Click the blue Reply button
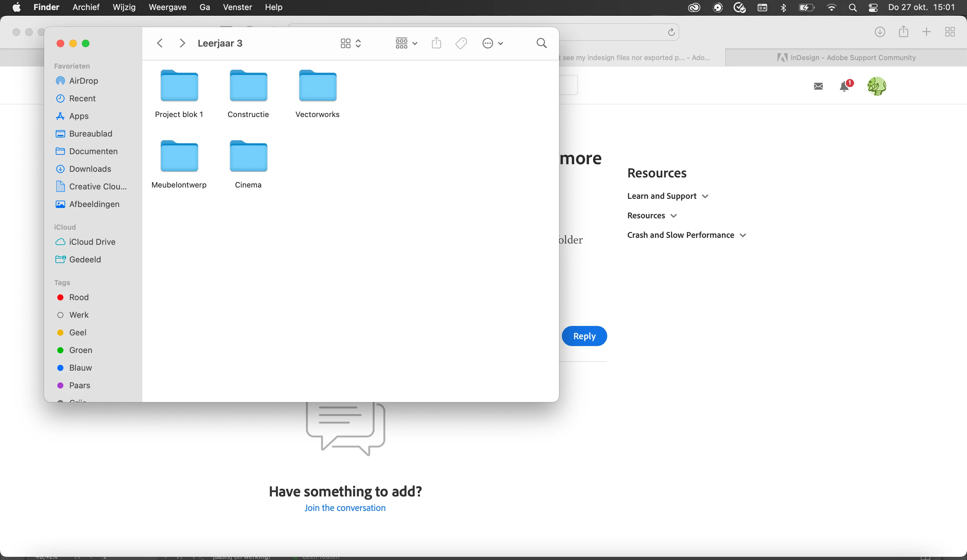Screen dimensions: 967x560 coord(584,336)
